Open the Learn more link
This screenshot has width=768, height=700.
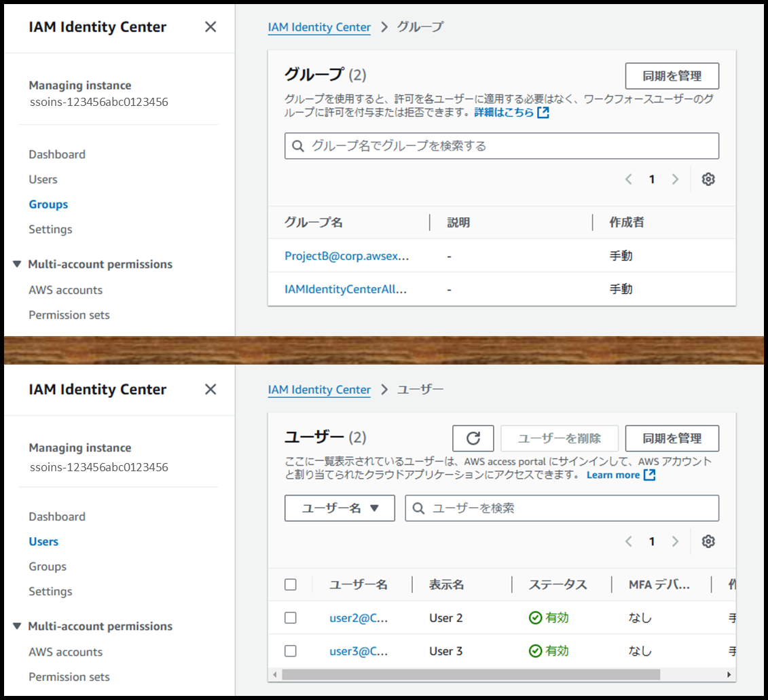(x=613, y=475)
